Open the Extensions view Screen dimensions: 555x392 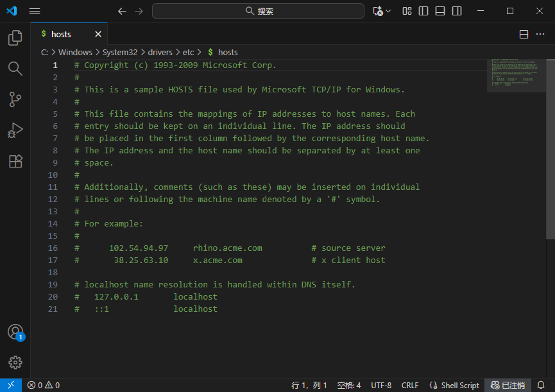15,161
